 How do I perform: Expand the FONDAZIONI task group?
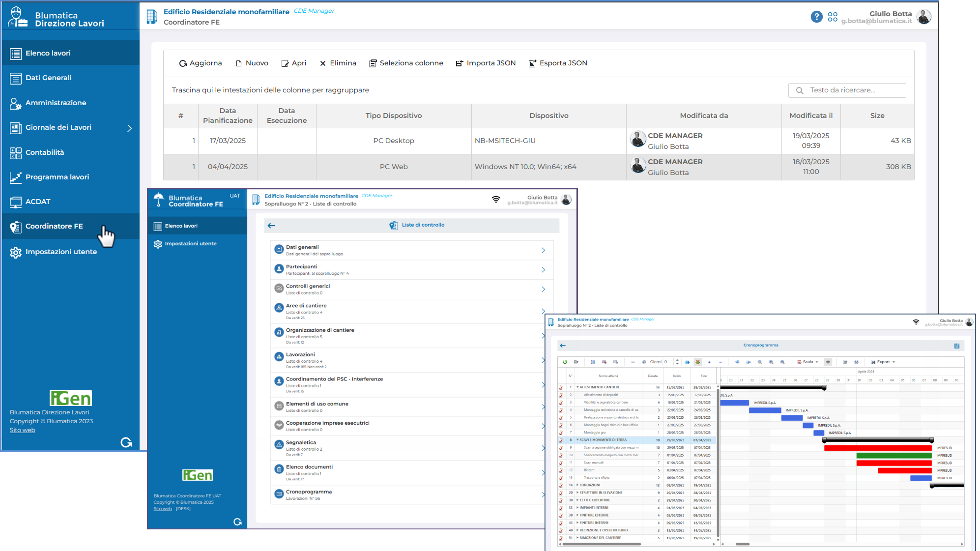[577, 485]
